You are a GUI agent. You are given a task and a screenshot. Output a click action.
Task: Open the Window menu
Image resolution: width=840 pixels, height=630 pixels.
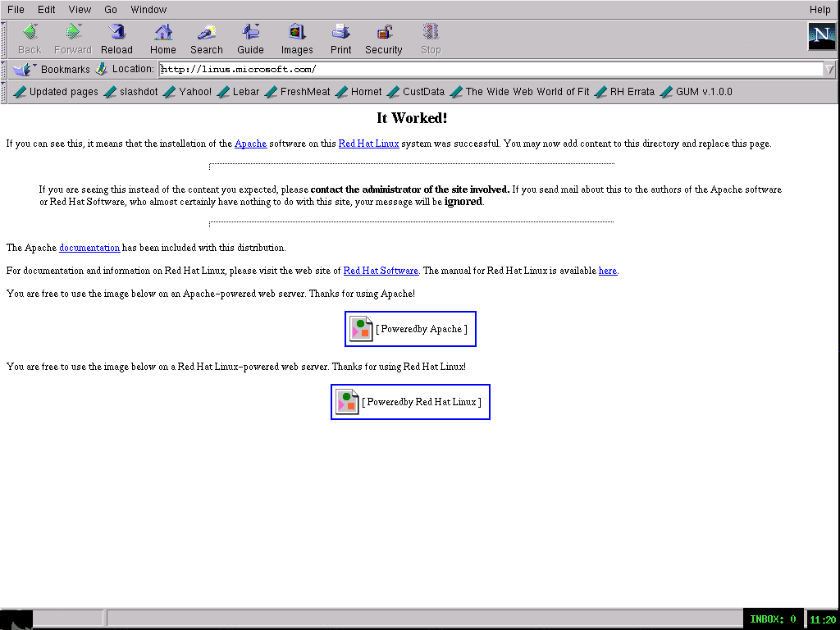tap(148, 10)
